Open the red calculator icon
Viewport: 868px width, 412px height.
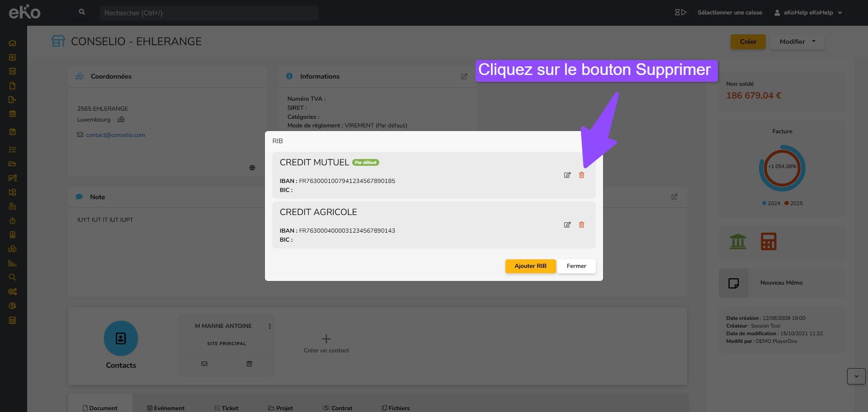coord(768,242)
